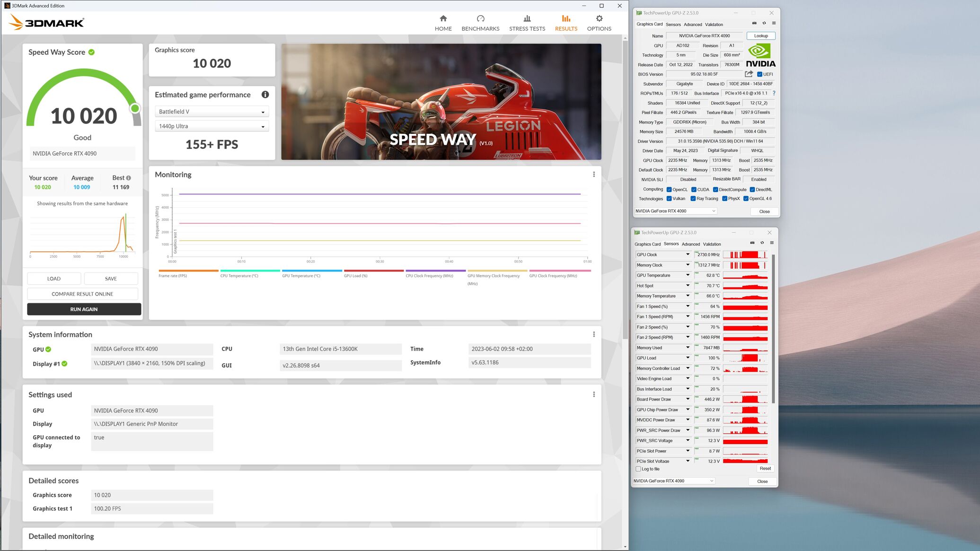Open the 1440p Ultra resolution dropdown

click(212, 126)
